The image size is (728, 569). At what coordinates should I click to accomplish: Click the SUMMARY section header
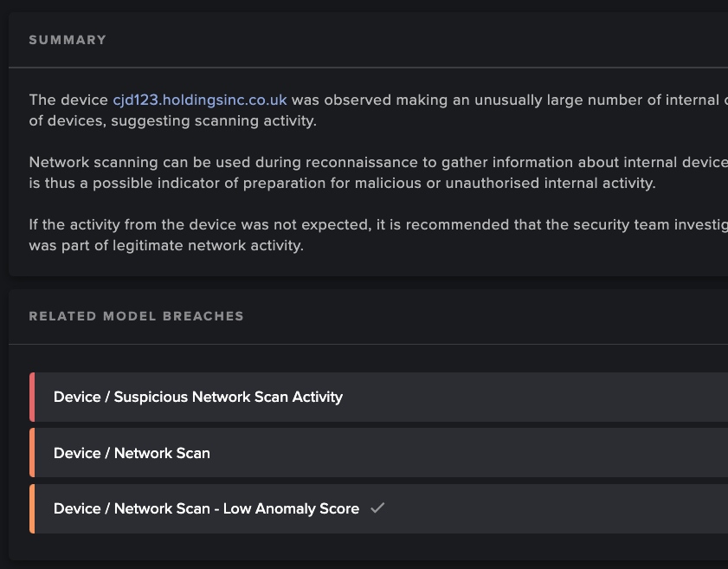click(x=68, y=39)
